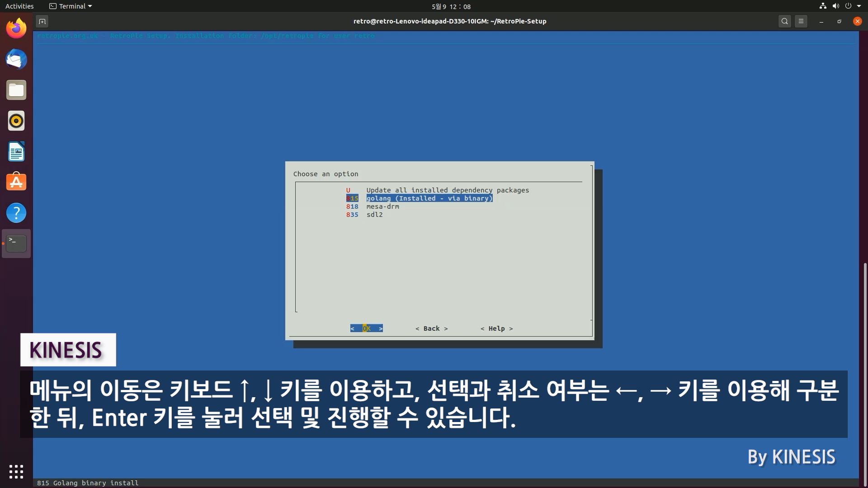868x488 pixels.
Task: Select Update all installed dependency packages
Action: (x=447, y=190)
